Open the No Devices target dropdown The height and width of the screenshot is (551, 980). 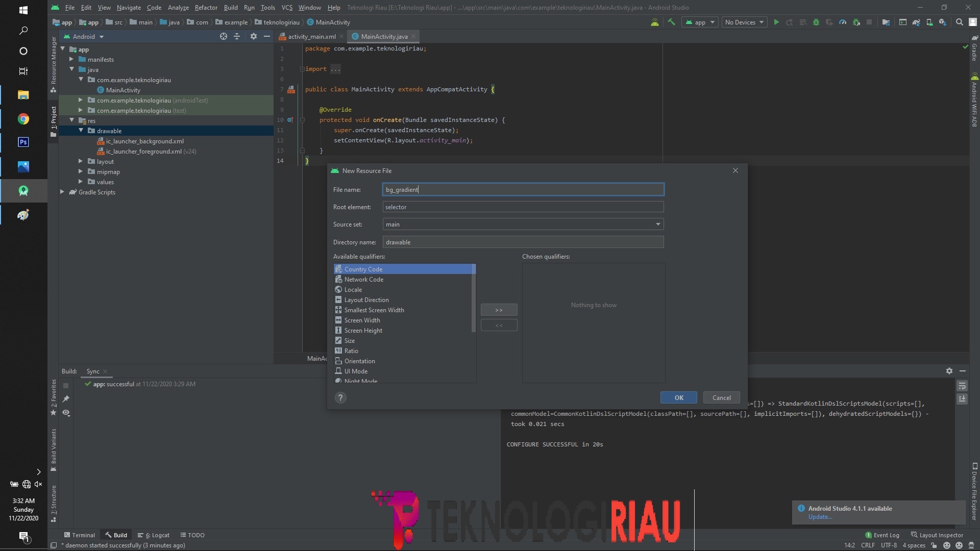click(744, 22)
